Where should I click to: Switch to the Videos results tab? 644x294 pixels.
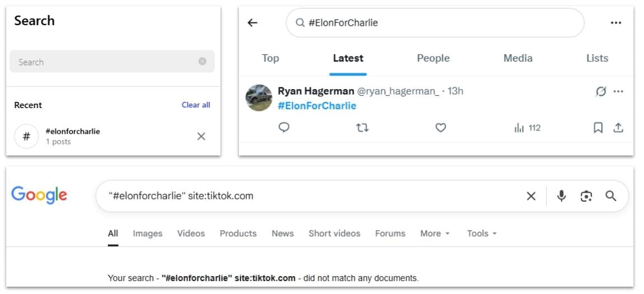[191, 233]
